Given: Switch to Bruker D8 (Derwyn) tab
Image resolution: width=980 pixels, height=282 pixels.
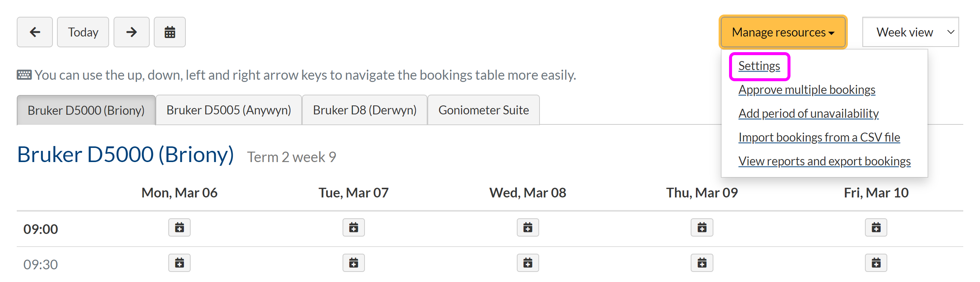Looking at the screenshot, I should pos(365,110).
